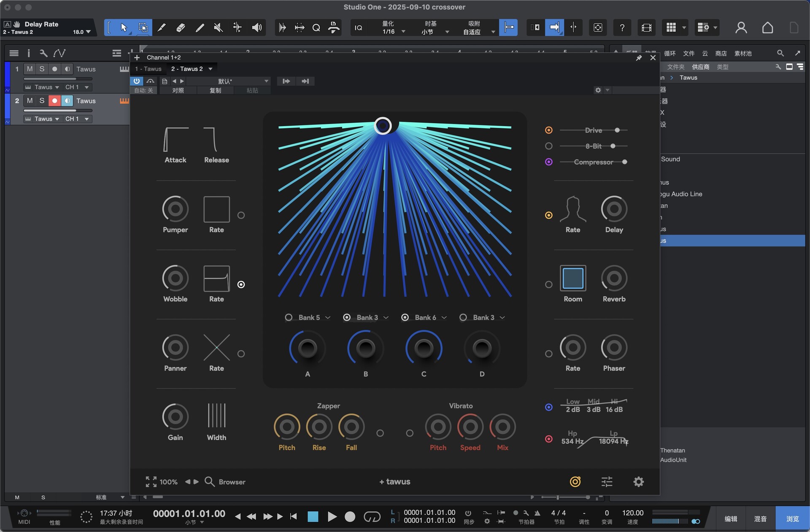Solo track 1 Tawus
The width and height of the screenshot is (810, 532).
click(x=41, y=69)
